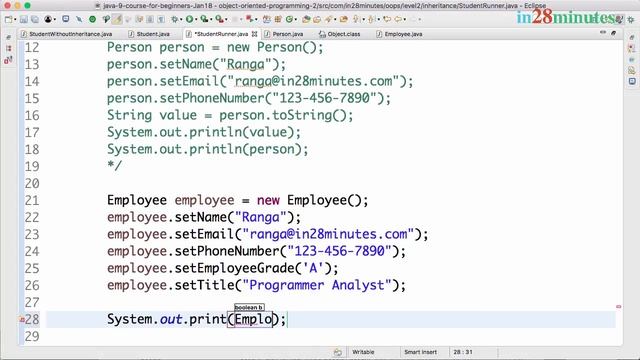The height and width of the screenshot is (360, 640).
Task: Open the New Java Class dropdown arrow
Action: coord(296,19)
